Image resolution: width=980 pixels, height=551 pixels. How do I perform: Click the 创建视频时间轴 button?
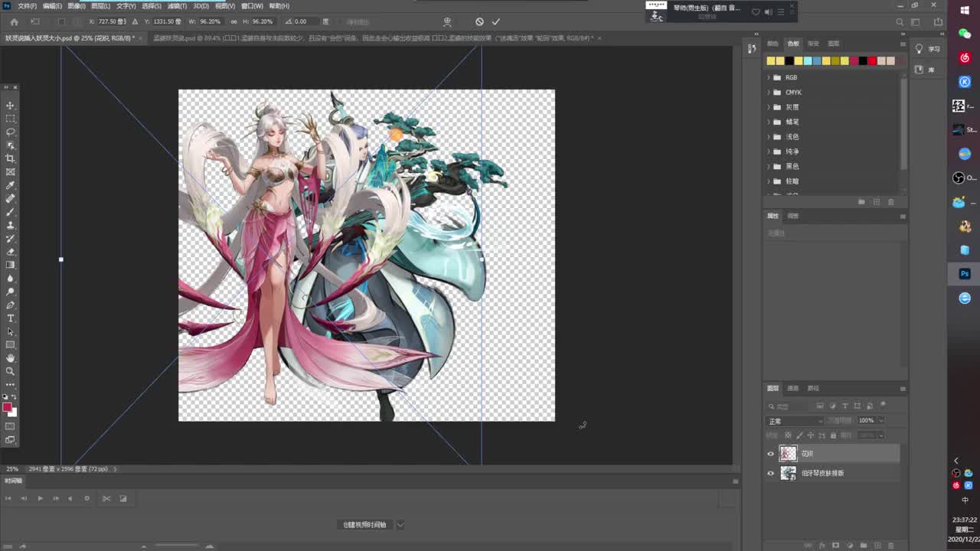(x=365, y=524)
